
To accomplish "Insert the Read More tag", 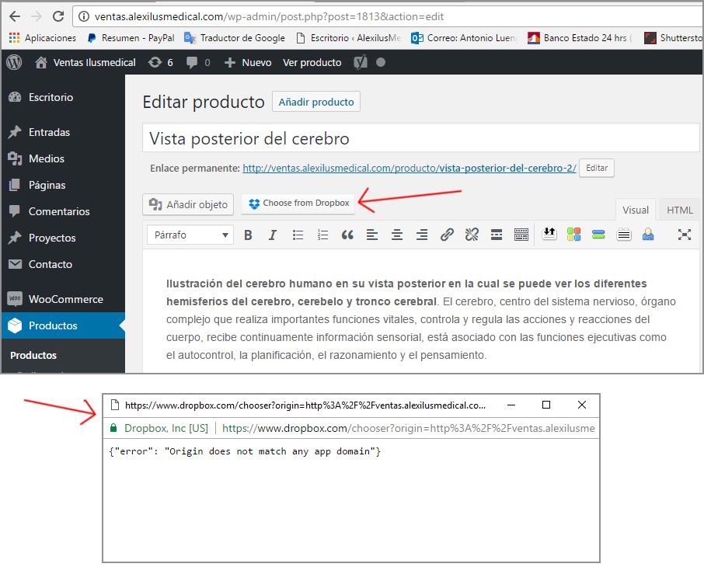I will click(496, 235).
